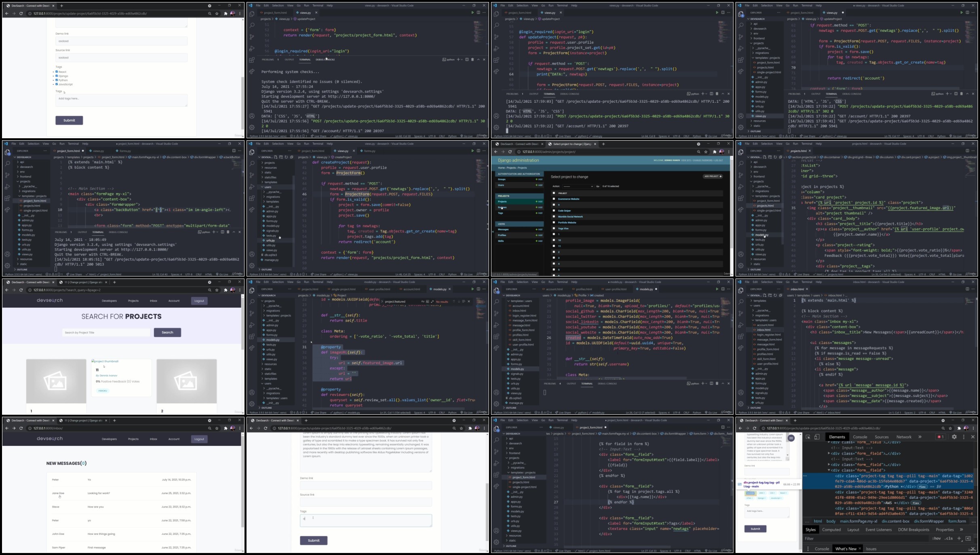This screenshot has width=980, height=555.
Task: Collapse the expanded form__field div in DevTools
Action: tap(829, 470)
